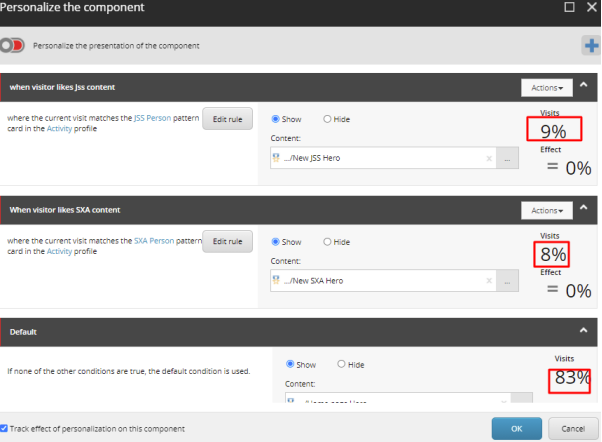The width and height of the screenshot is (602, 442).
Task: Click the New JSS Hero content field
Action: (380, 158)
